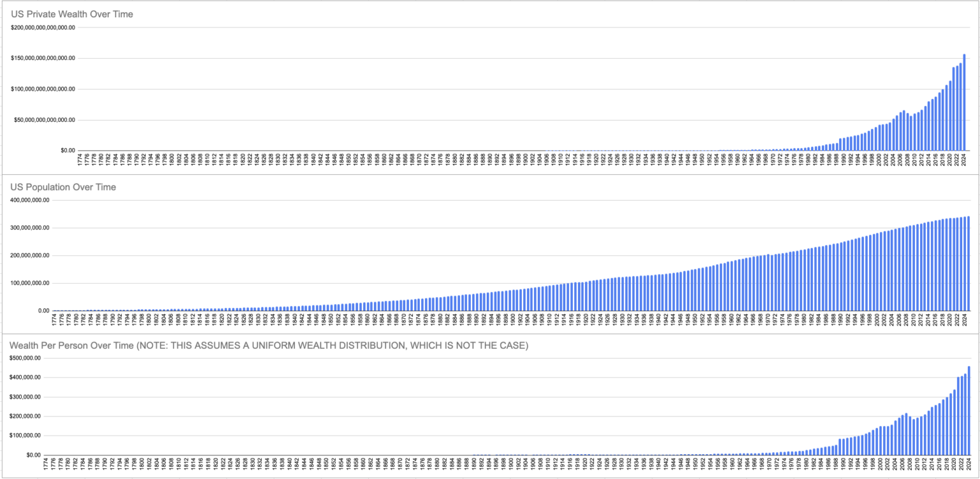This screenshot has width=980, height=479.
Task: Click the 2008 year label in Wealth Per Person chart
Action: tap(910, 464)
